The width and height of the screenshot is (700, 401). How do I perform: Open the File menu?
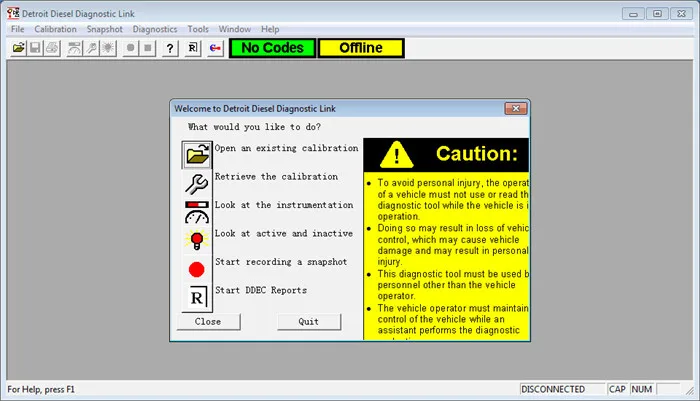click(x=17, y=29)
